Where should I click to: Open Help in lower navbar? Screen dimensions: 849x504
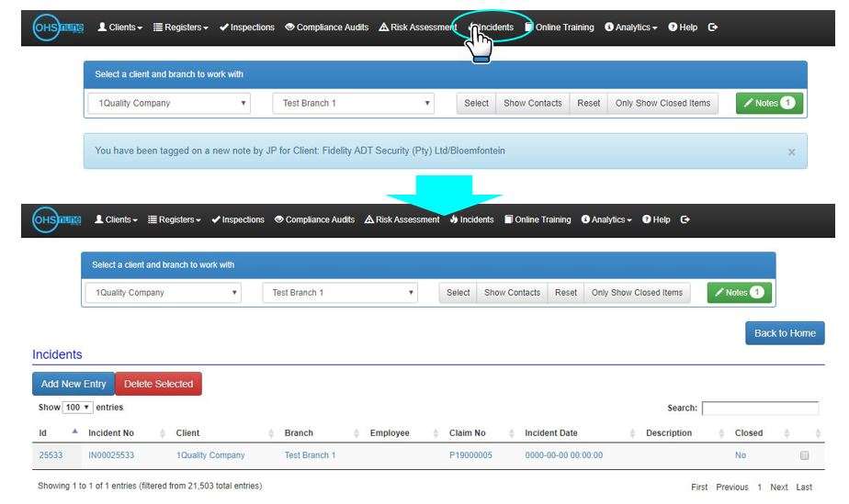[x=656, y=219]
